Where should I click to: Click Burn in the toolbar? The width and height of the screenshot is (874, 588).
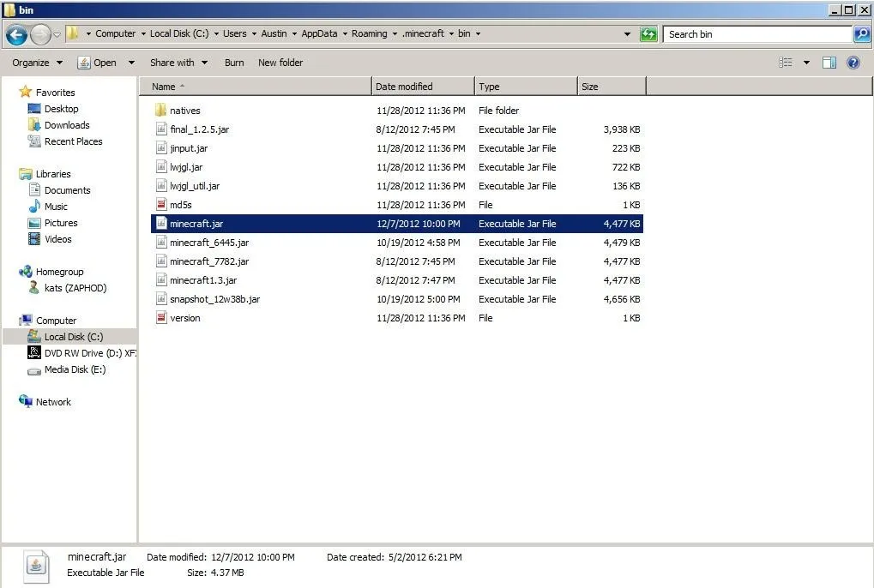coord(234,63)
